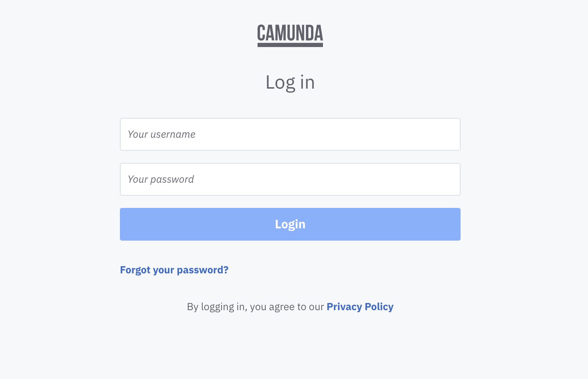Click the Camunda brand wordmark at top
The height and width of the screenshot is (379, 588).
point(290,33)
